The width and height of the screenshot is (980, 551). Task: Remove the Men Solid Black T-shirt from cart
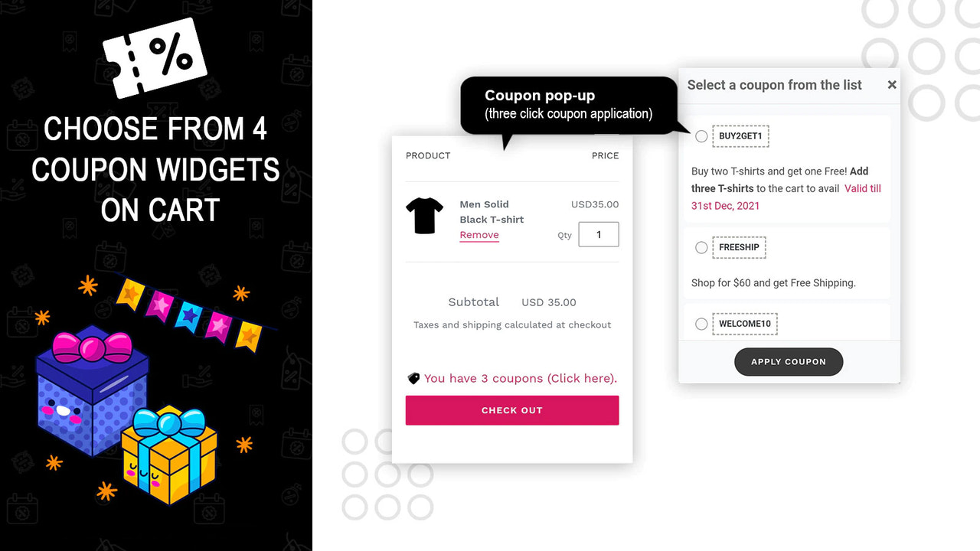pos(479,235)
